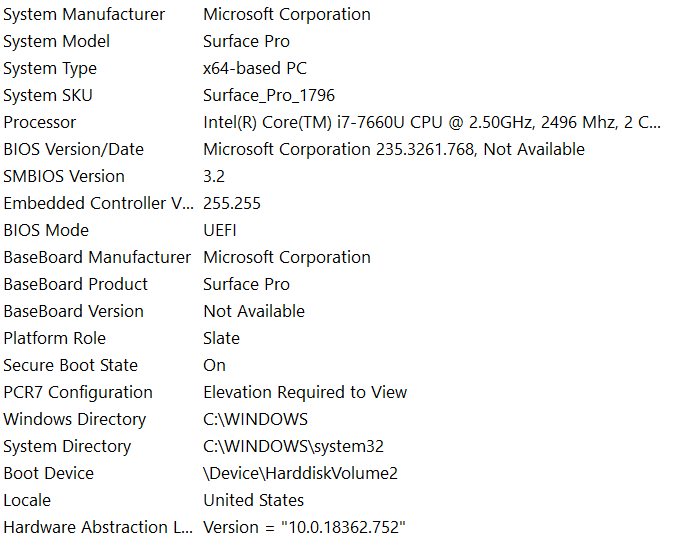Click the Hardware Abstraction Layer item
Image resolution: width=682 pixels, height=546 pixels.
point(98,528)
